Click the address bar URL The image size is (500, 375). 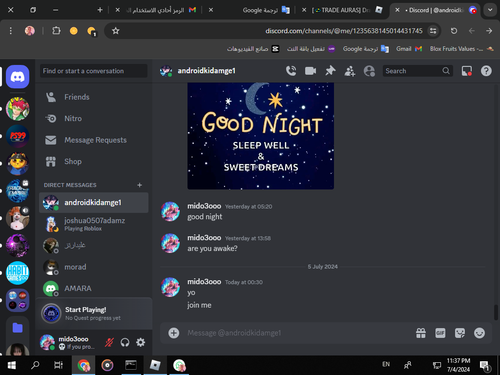tap(344, 31)
